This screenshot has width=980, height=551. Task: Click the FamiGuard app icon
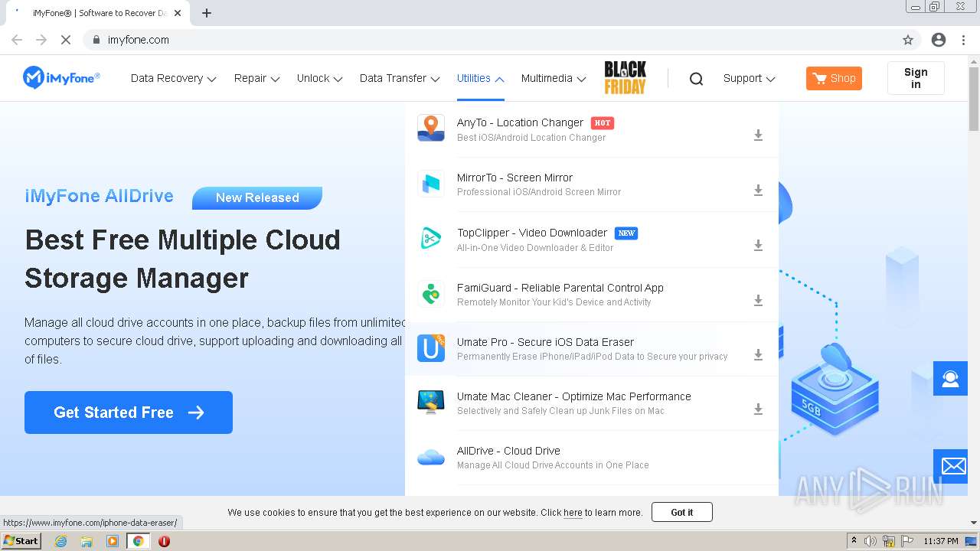[x=431, y=293]
